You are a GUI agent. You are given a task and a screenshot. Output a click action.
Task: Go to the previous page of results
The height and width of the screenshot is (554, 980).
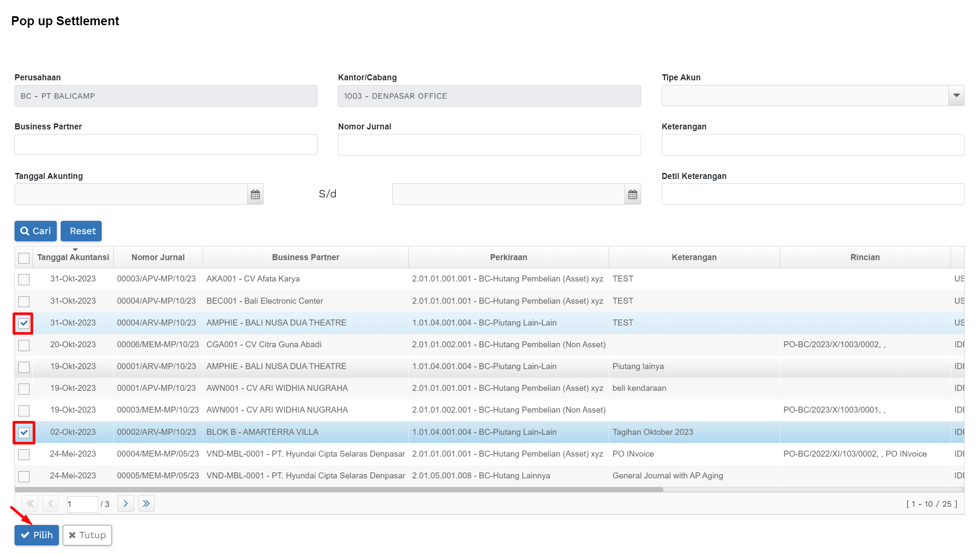(x=50, y=504)
